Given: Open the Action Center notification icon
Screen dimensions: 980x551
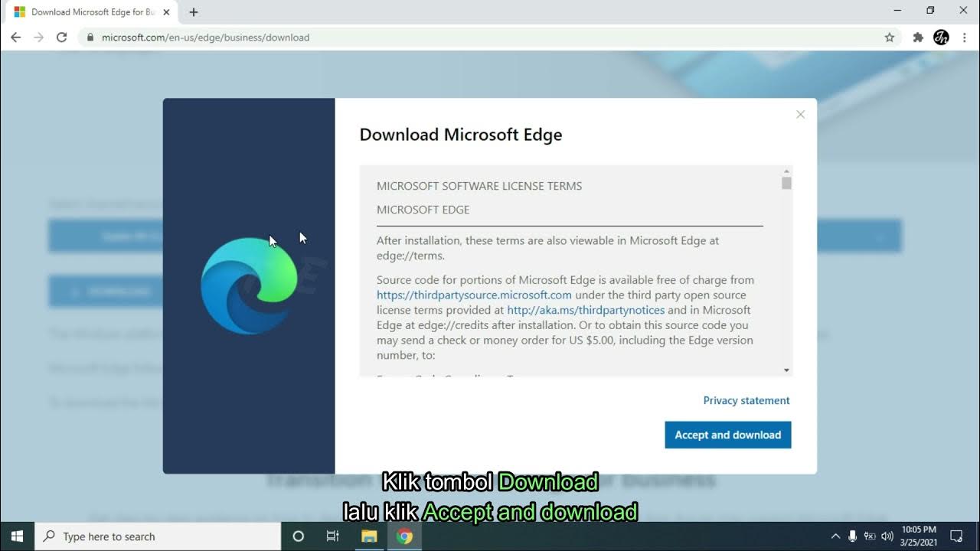Looking at the screenshot, I should 956,536.
